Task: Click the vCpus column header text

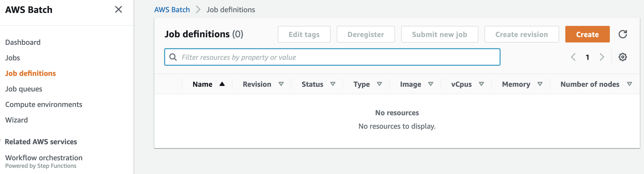Action: tap(461, 84)
